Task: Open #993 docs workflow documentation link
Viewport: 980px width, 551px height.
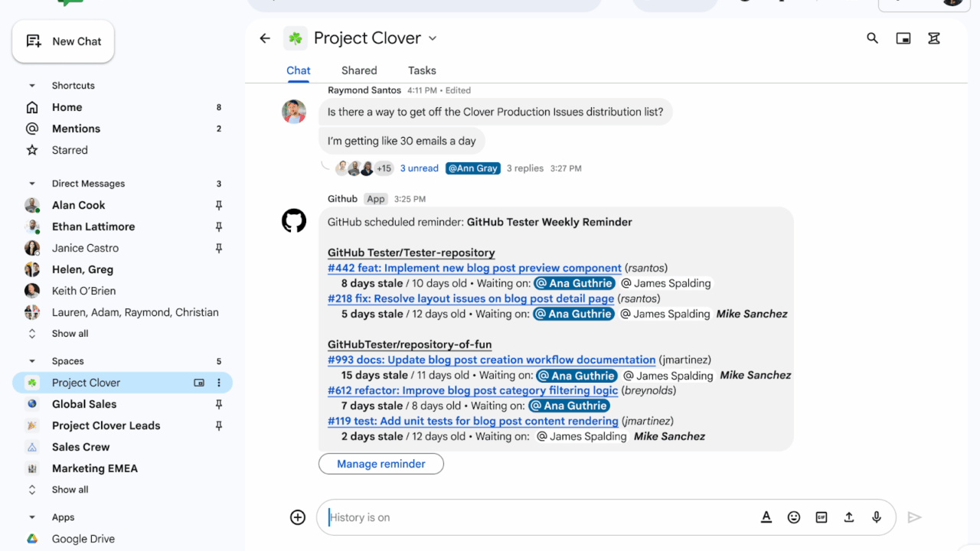Action: 492,360
